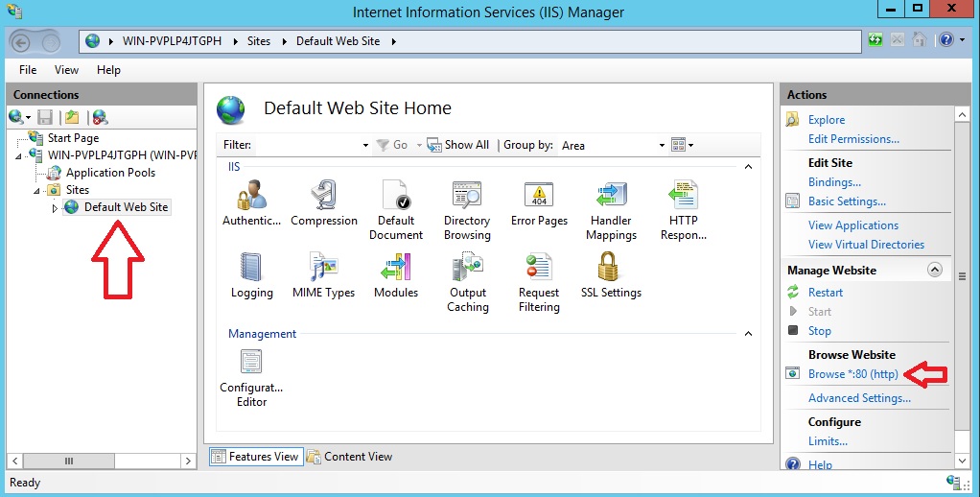The width and height of the screenshot is (980, 497).
Task: Open the View menu
Action: pyautogui.click(x=66, y=70)
